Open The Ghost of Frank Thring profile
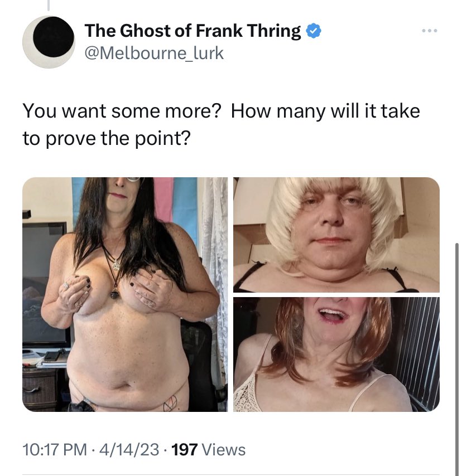The image size is (462, 476). click(192, 31)
